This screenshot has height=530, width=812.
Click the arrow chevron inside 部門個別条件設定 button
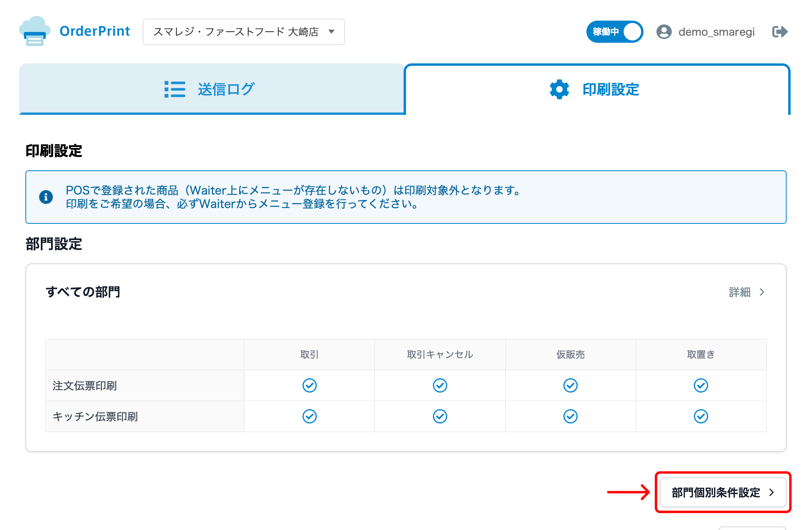click(771, 492)
